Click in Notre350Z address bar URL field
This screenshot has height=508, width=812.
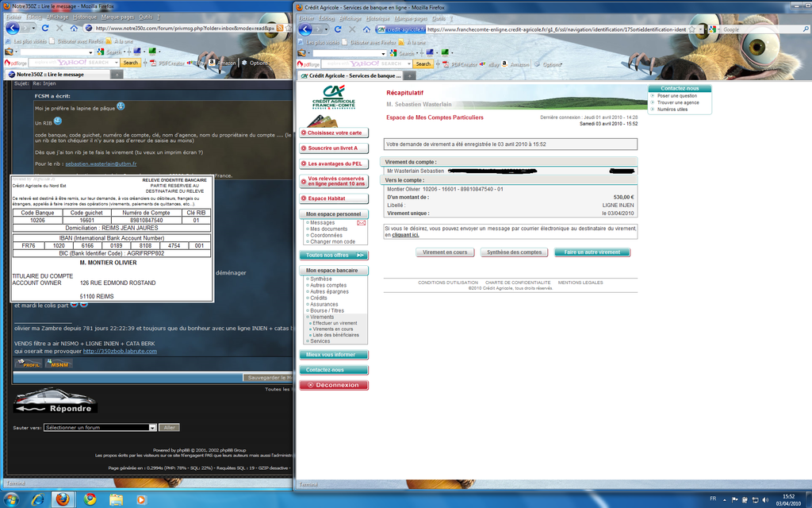(184, 28)
